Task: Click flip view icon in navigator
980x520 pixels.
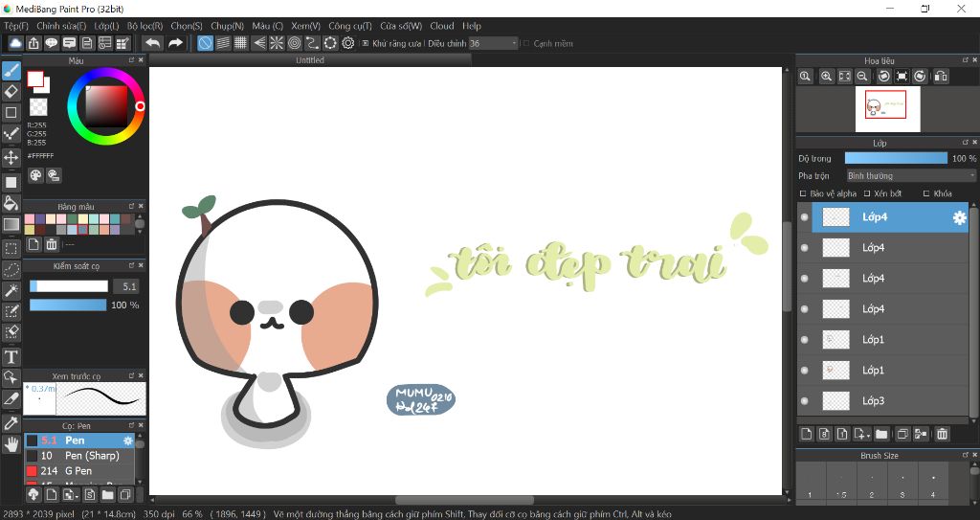Action: (941, 76)
